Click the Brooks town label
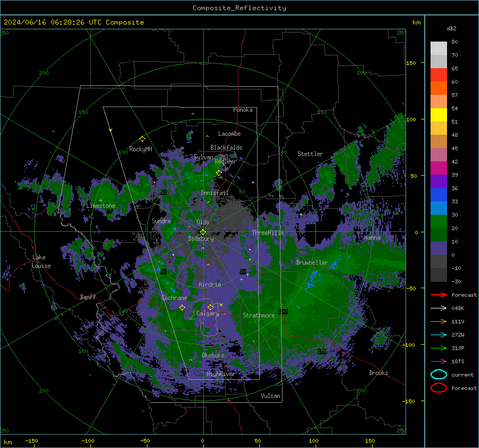479x448 pixels. tap(378, 373)
